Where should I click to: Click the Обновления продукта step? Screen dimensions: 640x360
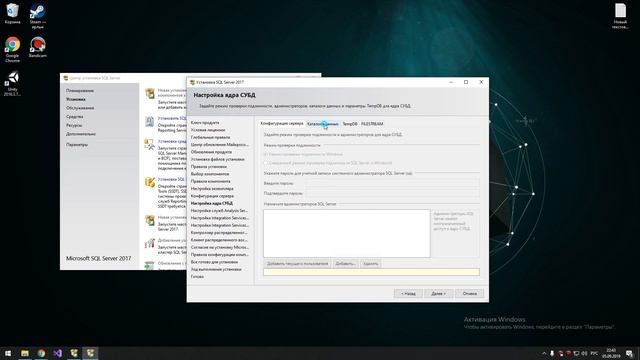coord(211,152)
